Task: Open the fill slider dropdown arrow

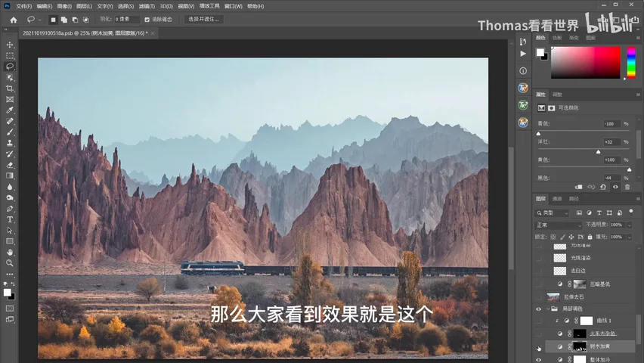Action: (629, 237)
